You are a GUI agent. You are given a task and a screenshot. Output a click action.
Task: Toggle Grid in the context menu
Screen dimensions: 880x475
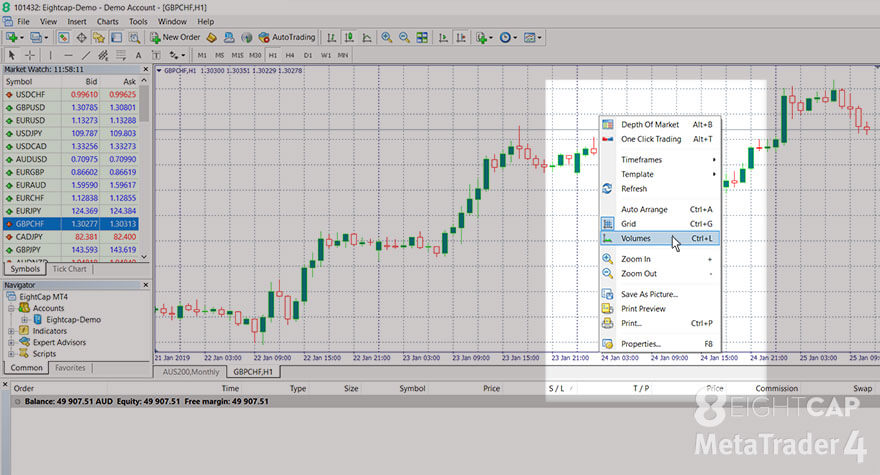[x=659, y=223]
